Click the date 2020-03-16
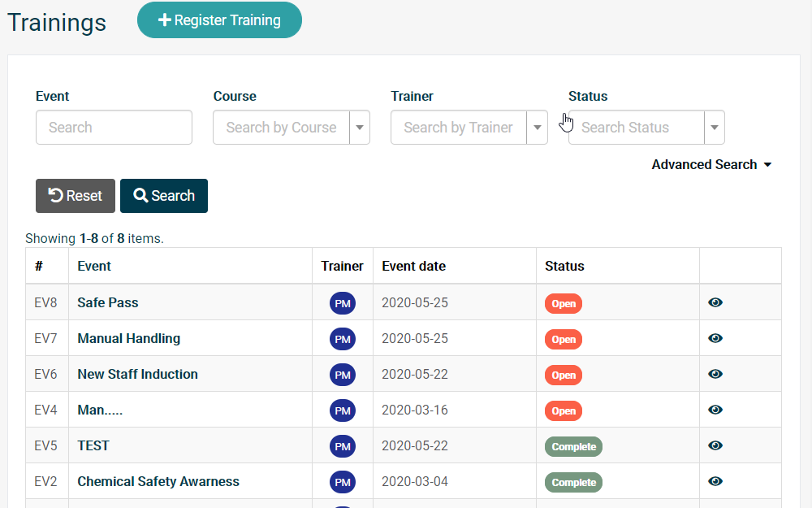 coord(415,410)
